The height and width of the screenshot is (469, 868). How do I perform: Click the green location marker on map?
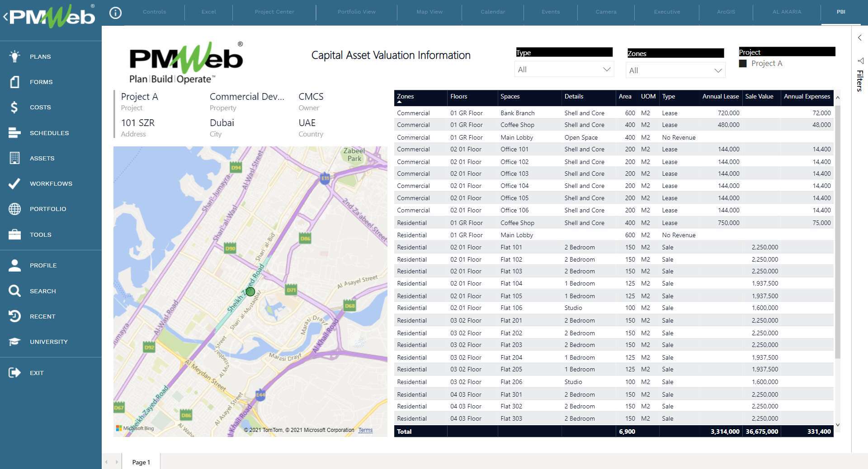pyautogui.click(x=250, y=292)
